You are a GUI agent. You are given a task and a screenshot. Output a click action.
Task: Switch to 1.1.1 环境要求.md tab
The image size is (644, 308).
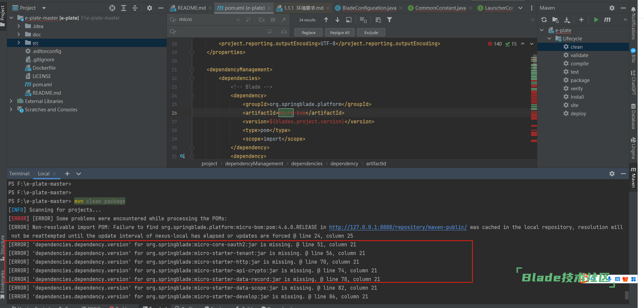point(303,8)
